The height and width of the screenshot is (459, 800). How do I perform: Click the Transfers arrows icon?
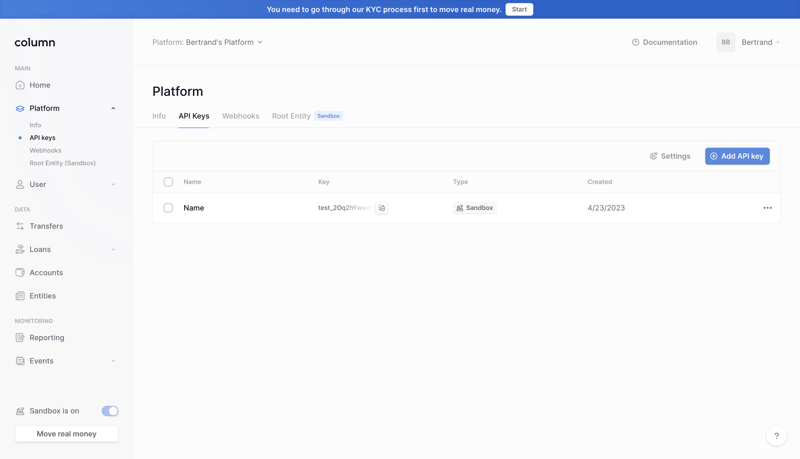[20, 226]
